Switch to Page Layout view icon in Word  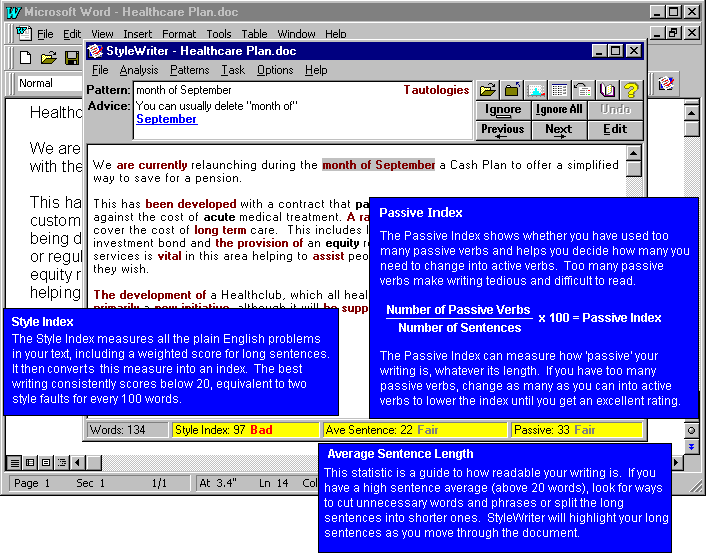click(46, 462)
